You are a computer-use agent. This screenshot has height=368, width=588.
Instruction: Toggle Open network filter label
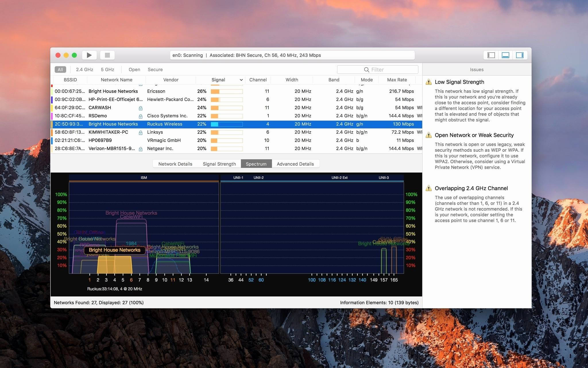(x=134, y=69)
